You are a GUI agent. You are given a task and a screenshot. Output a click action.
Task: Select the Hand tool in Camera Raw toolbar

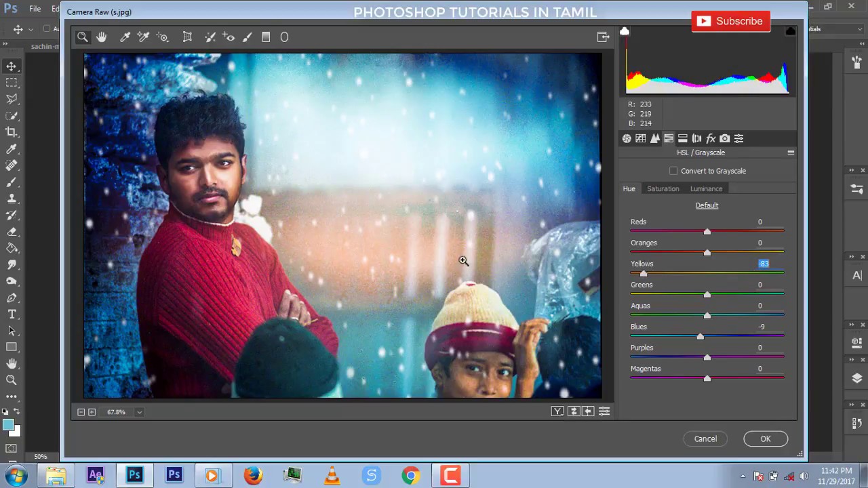(101, 37)
